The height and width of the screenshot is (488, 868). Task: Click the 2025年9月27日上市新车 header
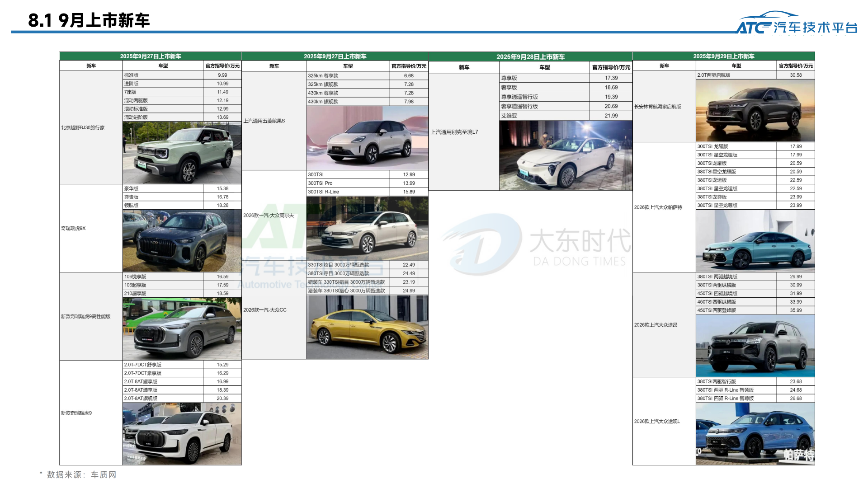(151, 56)
